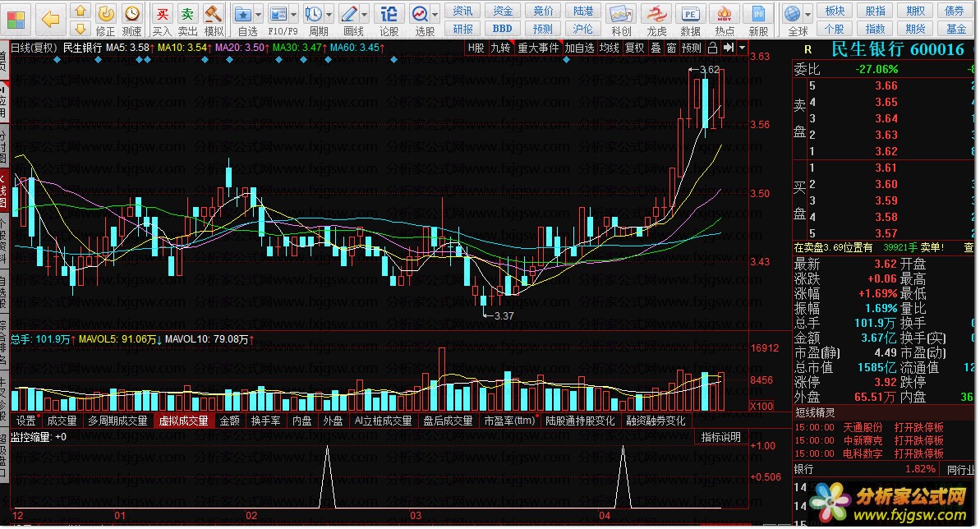Viewport: 980px width, 529px height.
Task: Click the 沪伦 button
Action: point(583,29)
